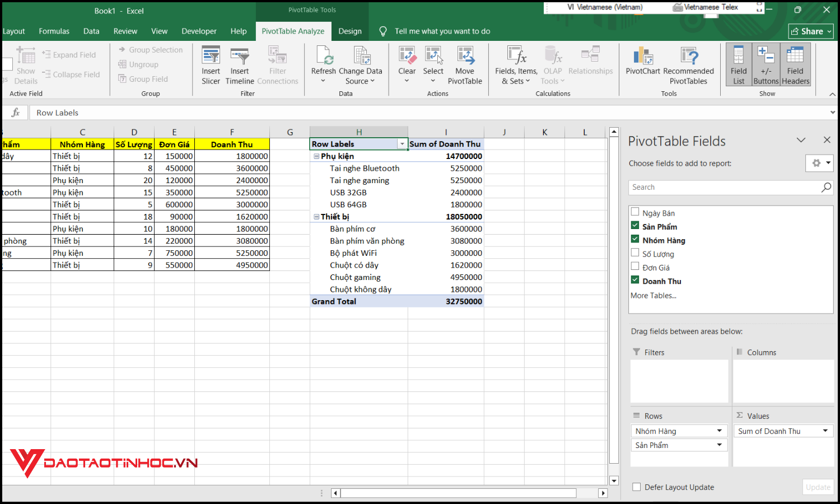This screenshot has width=840, height=504.
Task: Switch to the Design tab
Action: (x=350, y=31)
